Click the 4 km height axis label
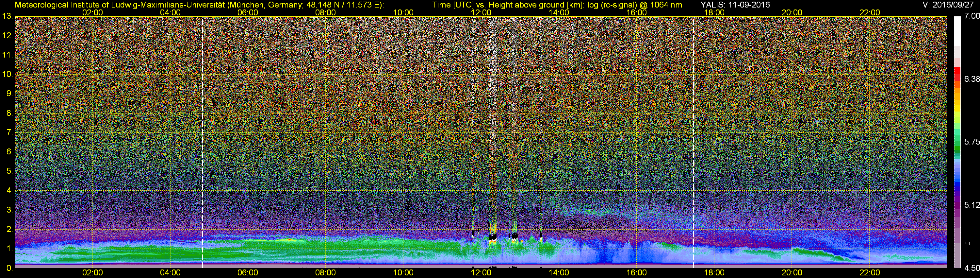This screenshot has height=278, width=980. tap(9, 190)
